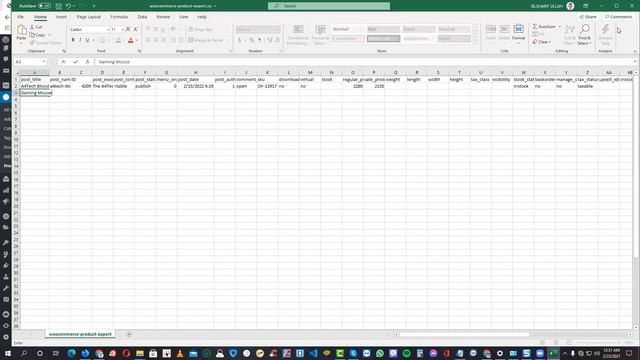Click the Accounting dollar format icon

pyautogui.click(x=240, y=40)
